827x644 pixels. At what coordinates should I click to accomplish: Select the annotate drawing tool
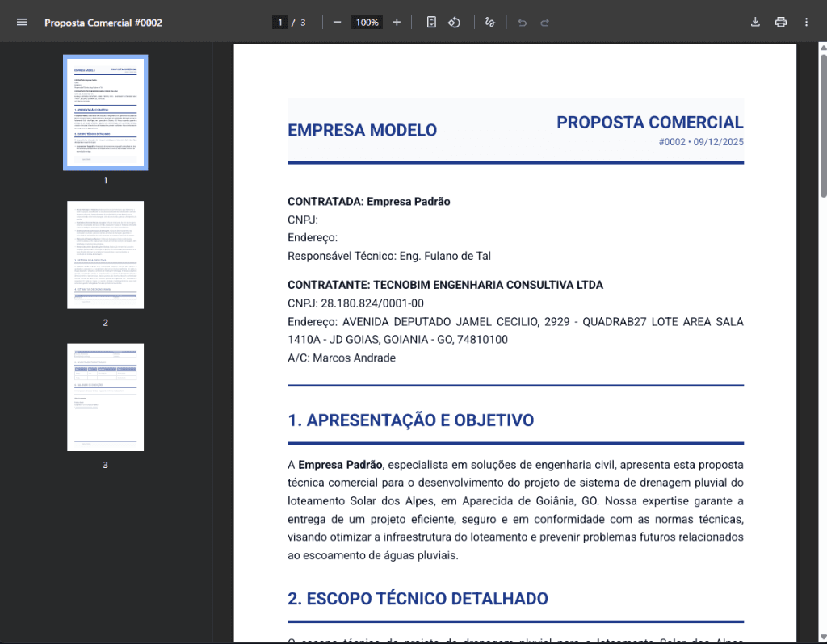tap(490, 22)
